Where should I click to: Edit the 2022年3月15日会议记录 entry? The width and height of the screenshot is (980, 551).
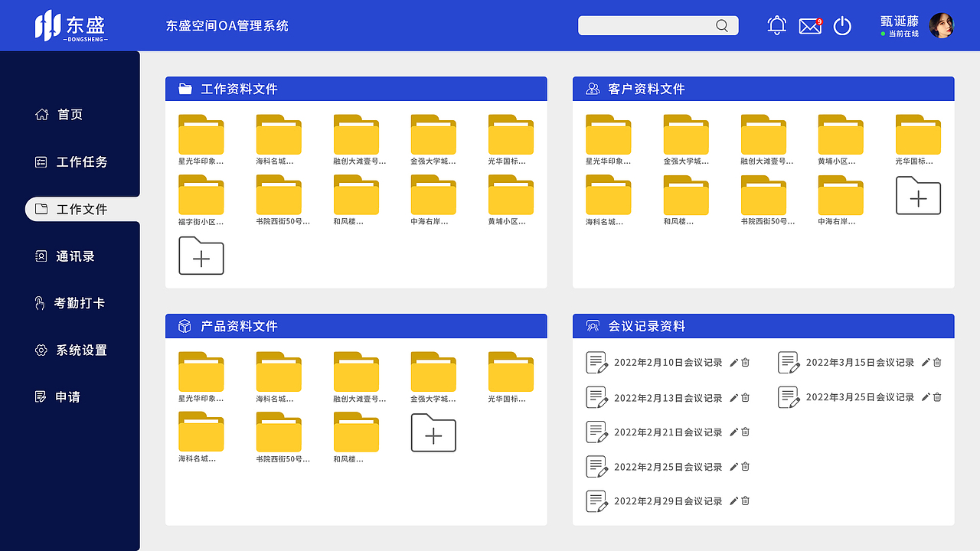(926, 363)
